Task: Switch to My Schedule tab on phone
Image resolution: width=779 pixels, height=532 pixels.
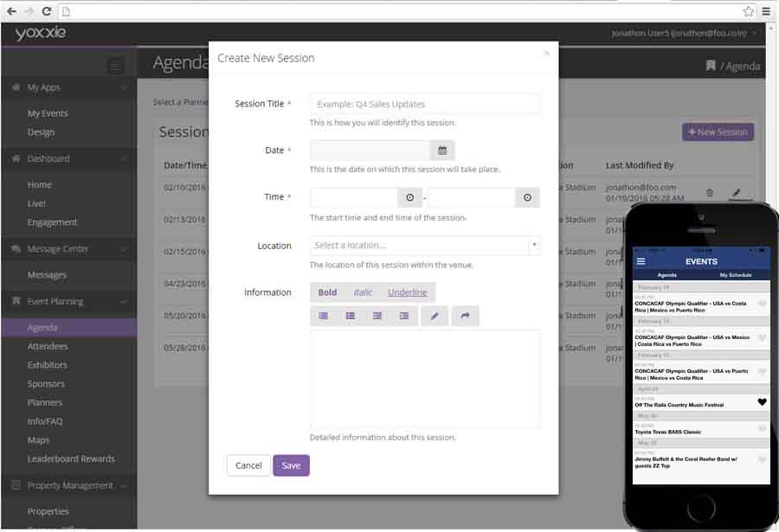Action: (735, 274)
